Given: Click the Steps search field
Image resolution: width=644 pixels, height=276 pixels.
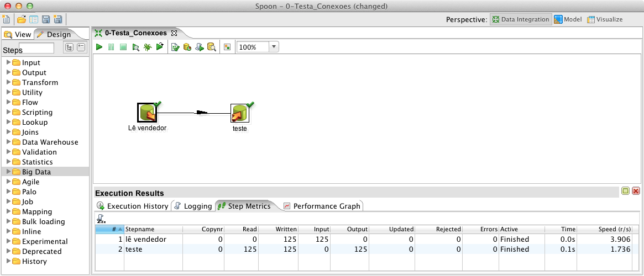Looking at the screenshot, I should pos(36,48).
